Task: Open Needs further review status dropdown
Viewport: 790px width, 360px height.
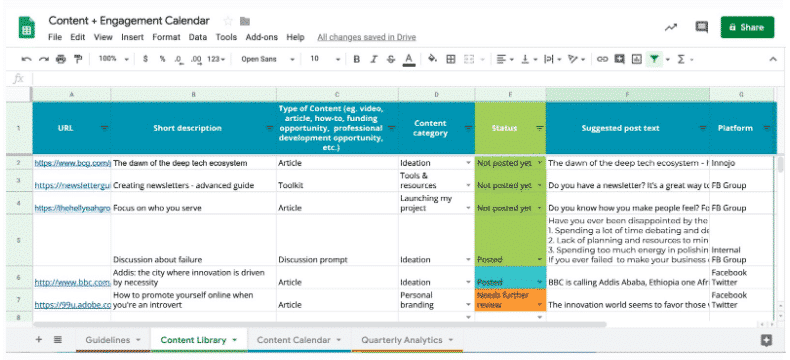Action: (x=540, y=305)
